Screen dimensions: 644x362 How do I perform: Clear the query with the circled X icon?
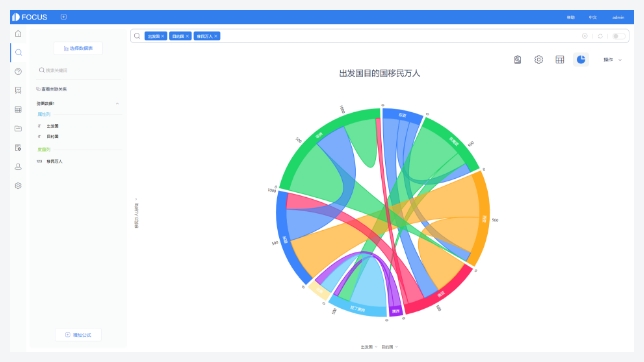tap(584, 36)
